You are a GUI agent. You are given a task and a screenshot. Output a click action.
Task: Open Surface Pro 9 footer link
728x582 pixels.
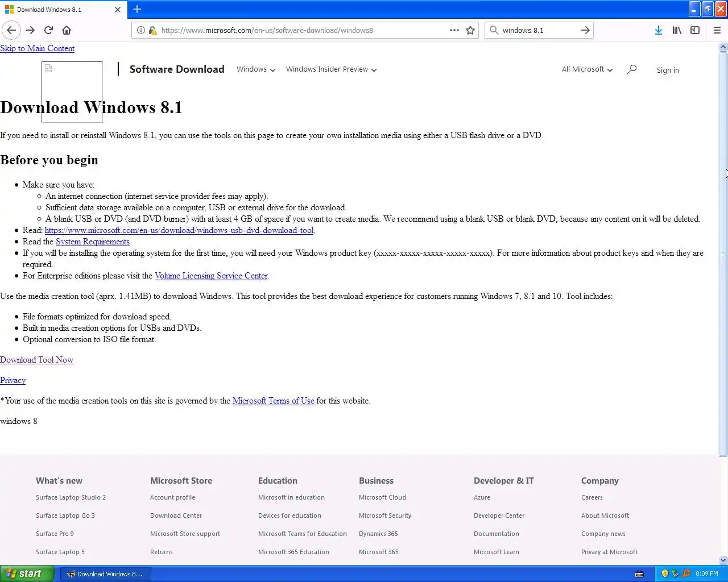55,534
